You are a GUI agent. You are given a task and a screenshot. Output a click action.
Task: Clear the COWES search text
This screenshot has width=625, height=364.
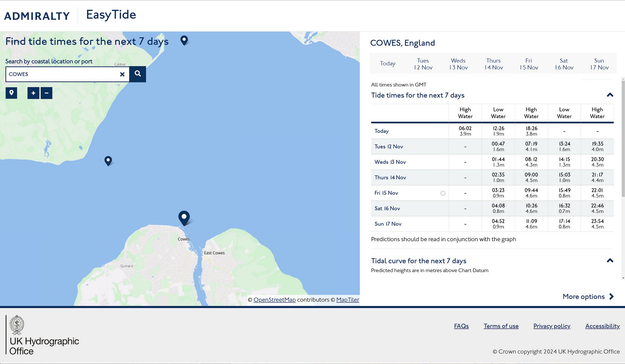tap(122, 74)
